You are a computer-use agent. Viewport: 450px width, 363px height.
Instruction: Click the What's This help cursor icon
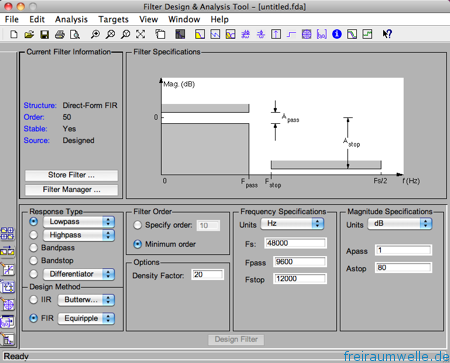point(387,34)
